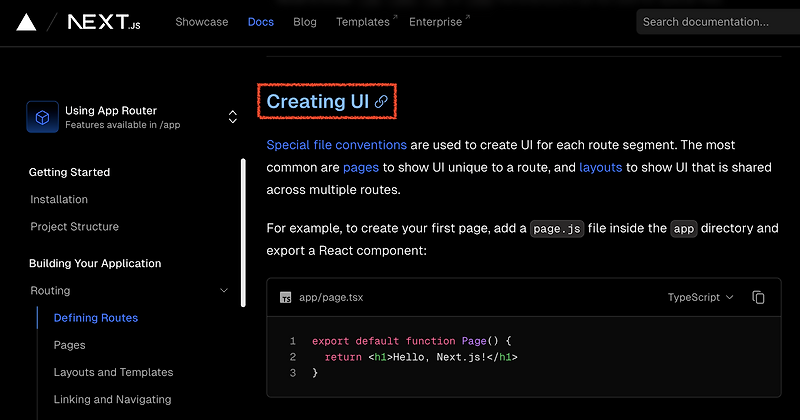Open the Enterprise external link
Screen dimensions: 800x420
439,22
